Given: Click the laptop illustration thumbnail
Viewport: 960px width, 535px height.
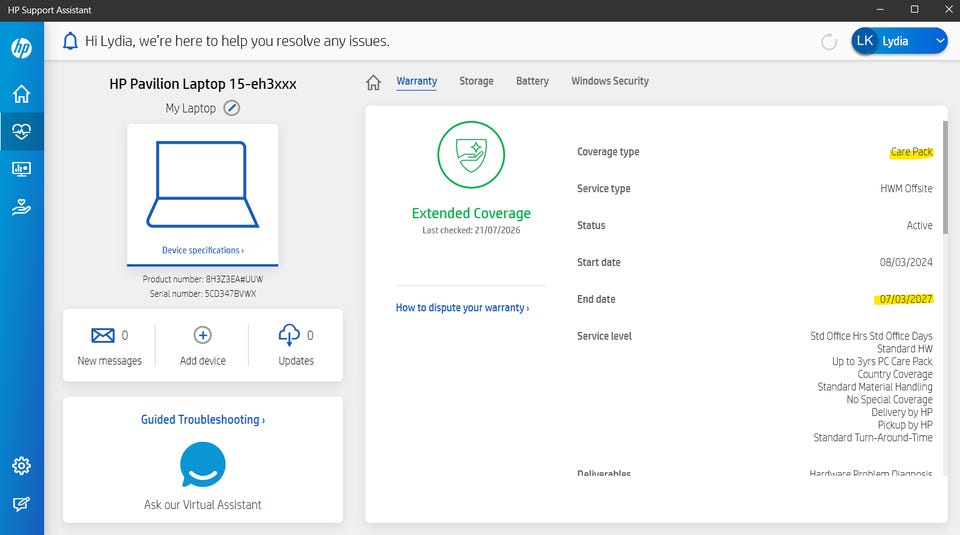Looking at the screenshot, I should (202, 184).
